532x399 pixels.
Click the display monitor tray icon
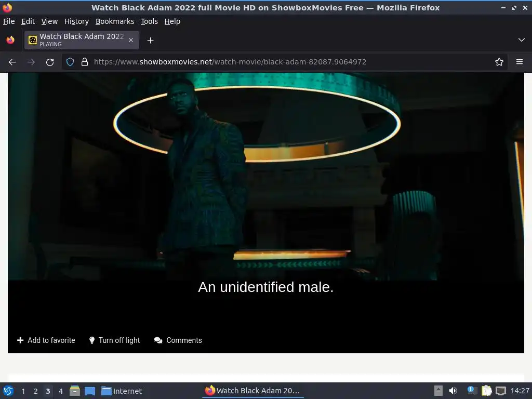501,391
